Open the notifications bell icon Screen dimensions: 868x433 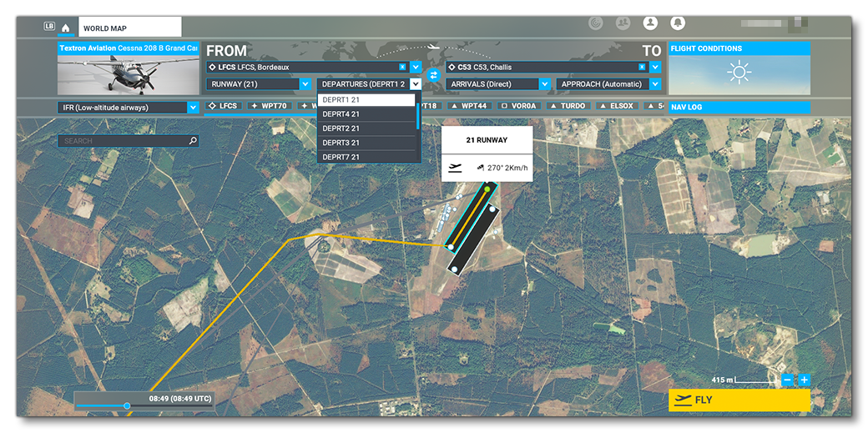click(678, 23)
